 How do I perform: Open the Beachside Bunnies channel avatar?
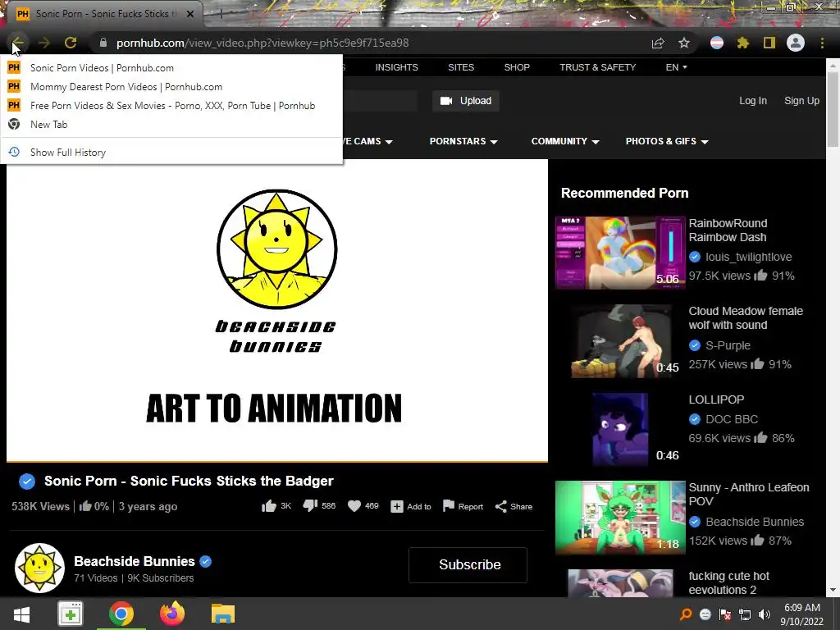tap(39, 568)
